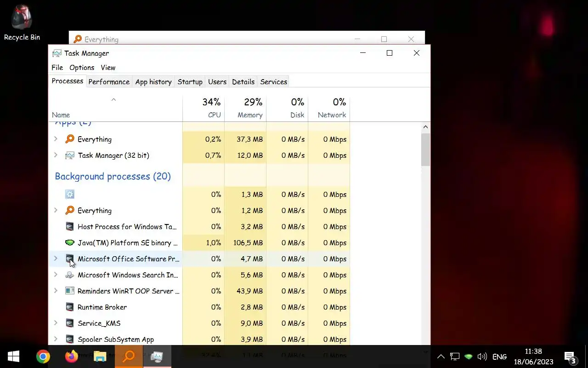
Task: Sort by the Network column header
Action: (x=329, y=109)
